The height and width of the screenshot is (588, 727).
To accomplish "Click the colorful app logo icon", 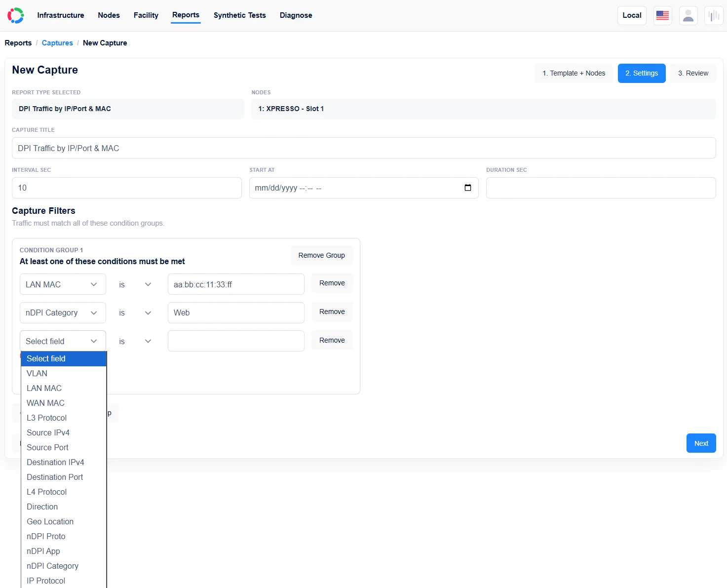I will 15,15.
